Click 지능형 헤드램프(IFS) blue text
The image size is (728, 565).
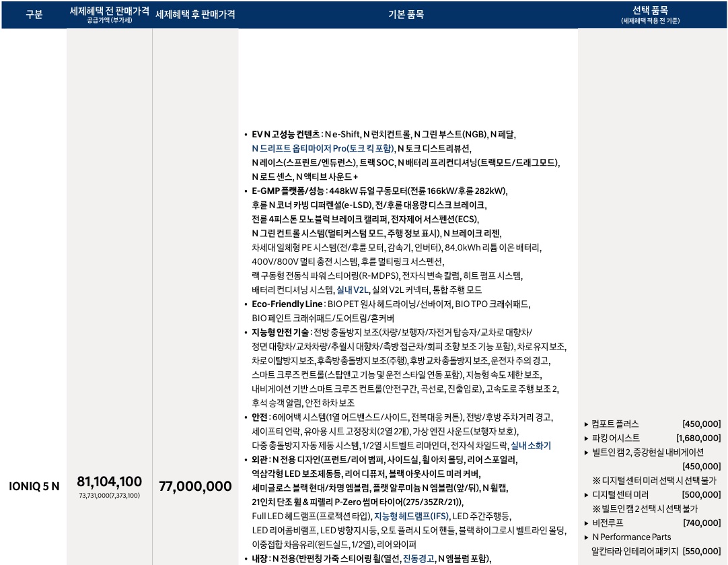pos(411,517)
